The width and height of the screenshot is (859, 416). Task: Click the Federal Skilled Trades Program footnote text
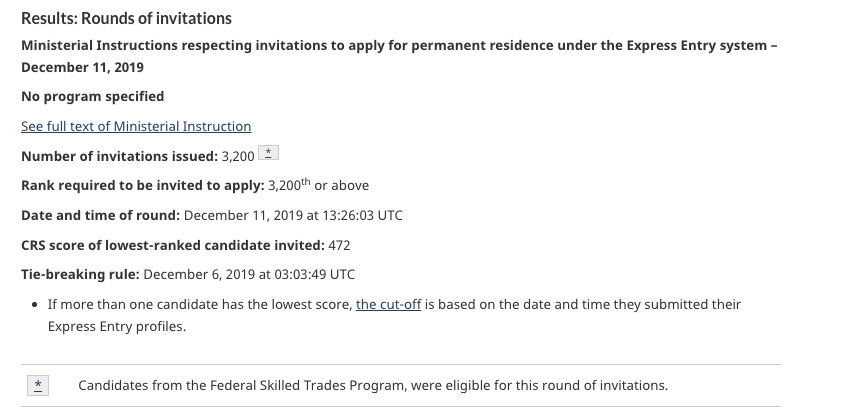pyautogui.click(x=372, y=385)
